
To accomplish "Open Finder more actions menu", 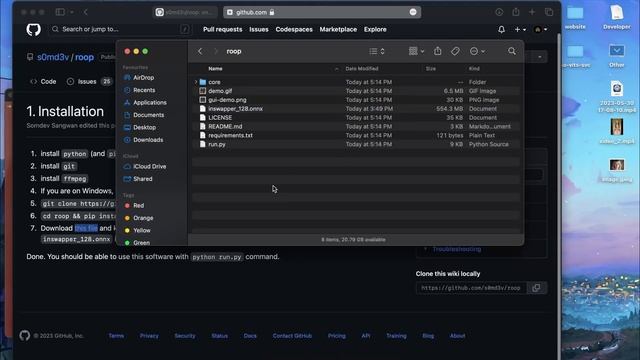I will click(477, 51).
